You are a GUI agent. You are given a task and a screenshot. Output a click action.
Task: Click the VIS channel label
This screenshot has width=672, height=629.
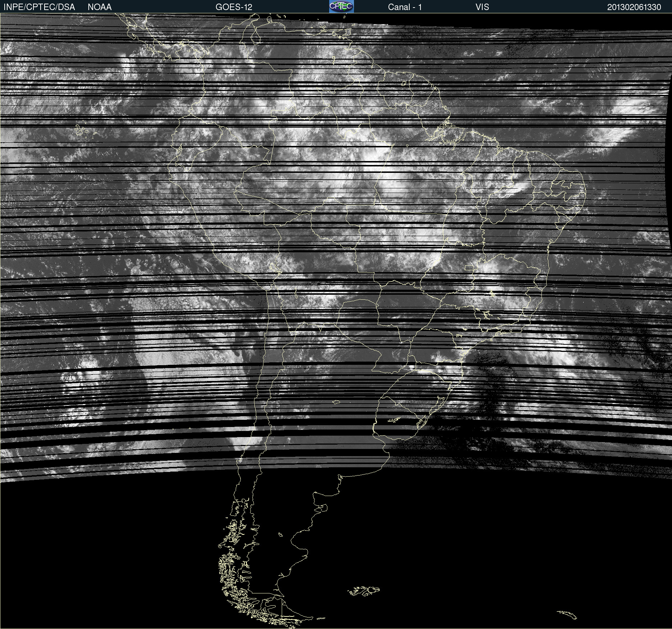tap(482, 7)
